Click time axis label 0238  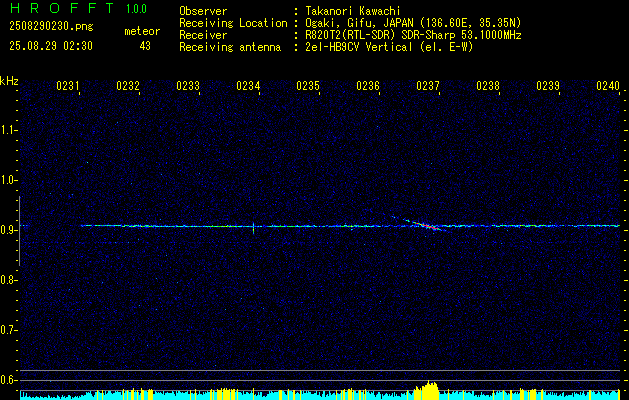click(488, 86)
